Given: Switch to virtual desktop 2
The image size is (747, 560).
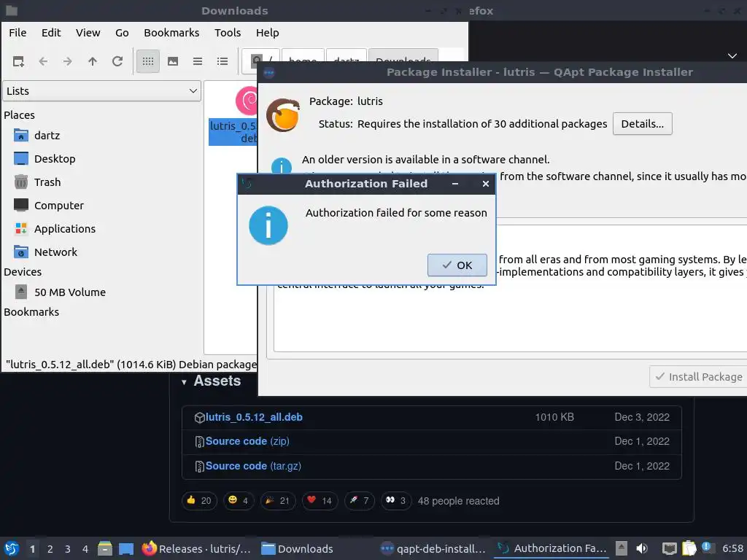Looking at the screenshot, I should 50,549.
